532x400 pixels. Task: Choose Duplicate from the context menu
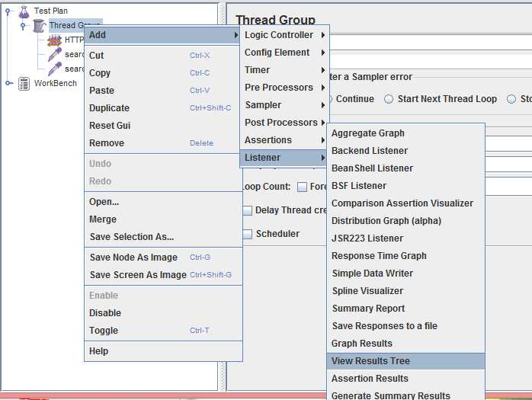click(x=162, y=108)
